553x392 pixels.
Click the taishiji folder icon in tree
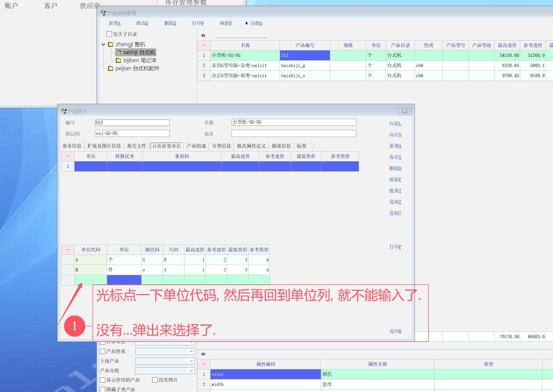(119, 52)
